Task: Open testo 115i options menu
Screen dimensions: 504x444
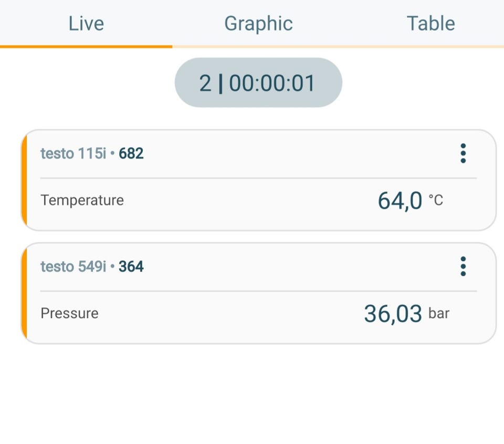Action: (463, 153)
